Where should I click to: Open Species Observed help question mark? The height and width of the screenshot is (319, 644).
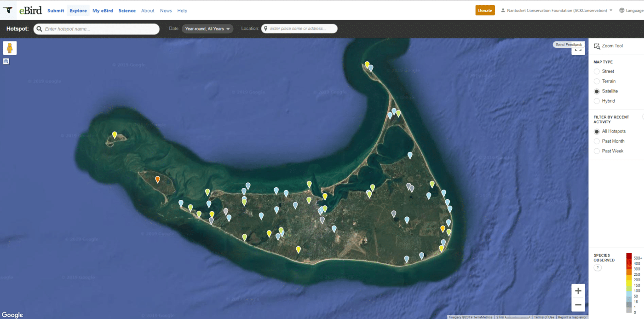click(598, 267)
